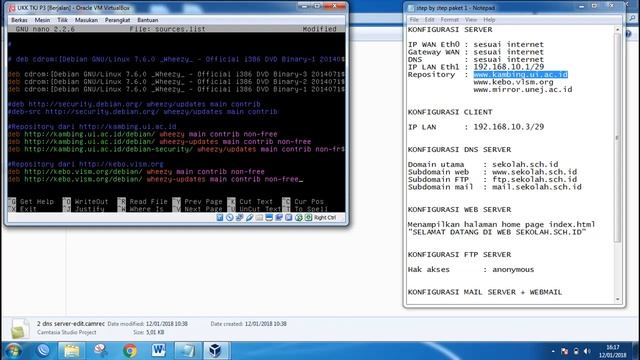This screenshot has height=360, width=640.
Task: Click the www.kebo.vlsm.org line in Notepad
Action: click(513, 82)
